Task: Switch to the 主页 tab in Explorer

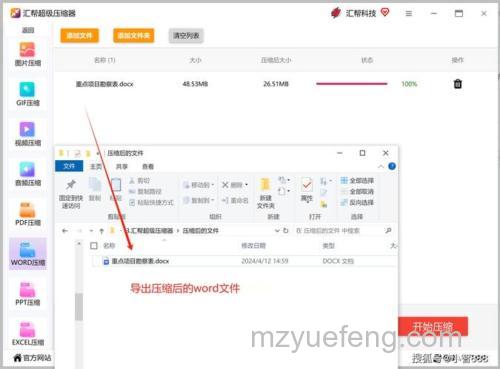Action: pos(96,166)
